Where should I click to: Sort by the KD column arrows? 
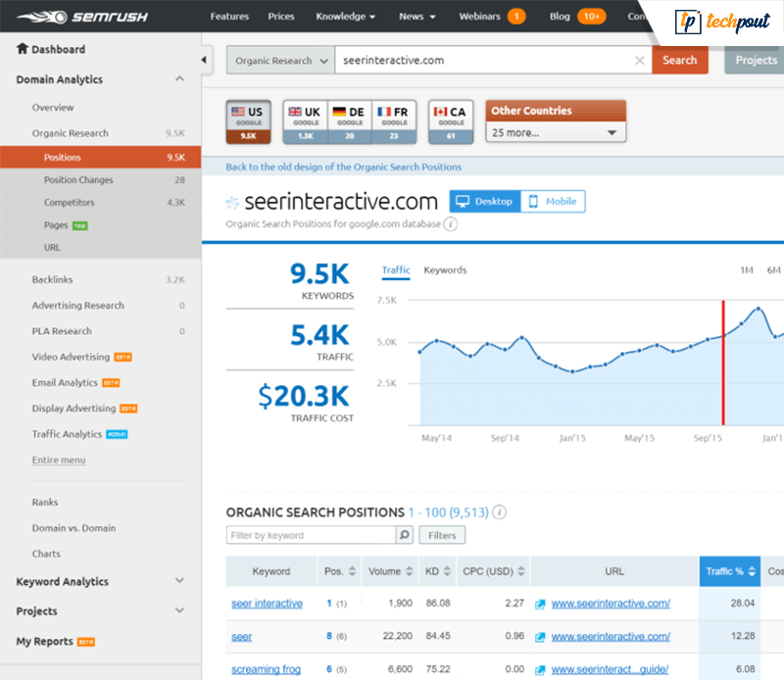[x=447, y=571]
